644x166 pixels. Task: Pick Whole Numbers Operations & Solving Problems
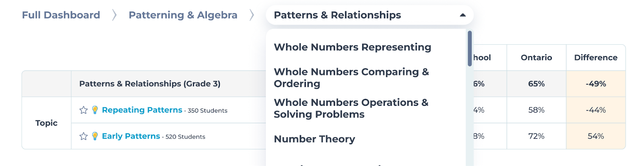[x=351, y=109]
